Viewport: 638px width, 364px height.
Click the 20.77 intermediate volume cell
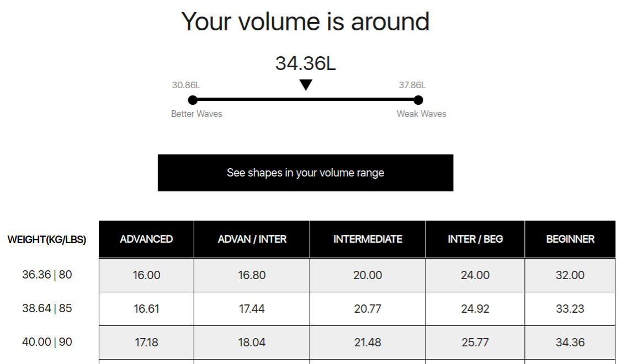(368, 309)
